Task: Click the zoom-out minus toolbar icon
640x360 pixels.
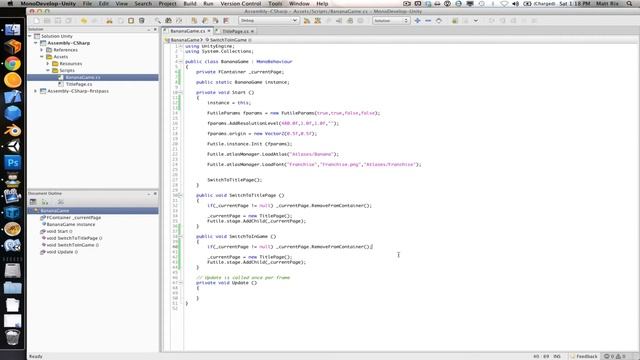Action: pyautogui.click(x=428, y=20)
